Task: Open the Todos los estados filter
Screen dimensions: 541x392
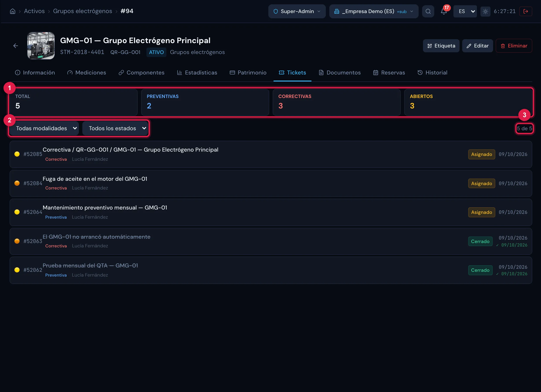Action: (x=115, y=128)
